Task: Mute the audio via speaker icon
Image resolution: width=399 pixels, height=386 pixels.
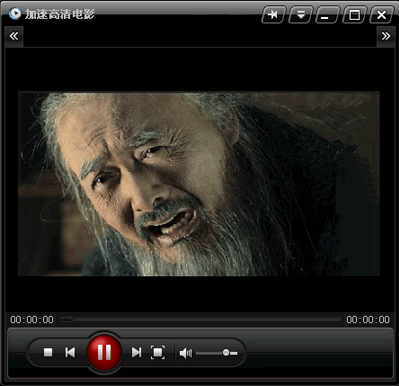Action: pyautogui.click(x=186, y=353)
